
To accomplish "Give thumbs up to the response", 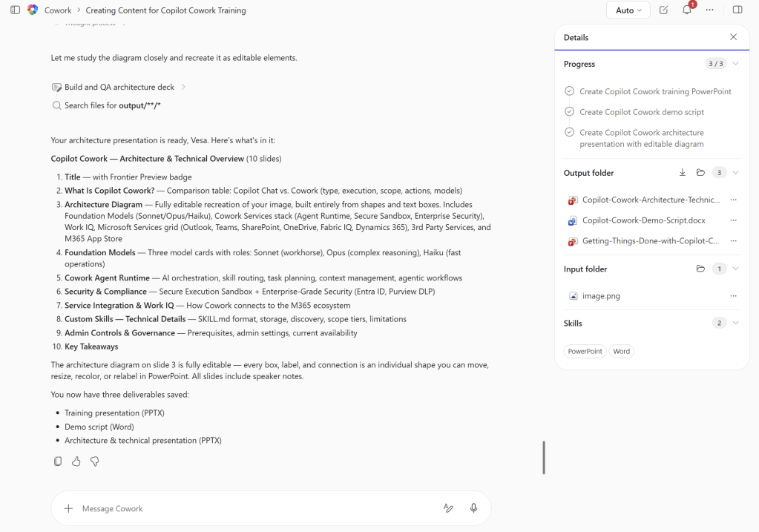I will click(x=76, y=462).
